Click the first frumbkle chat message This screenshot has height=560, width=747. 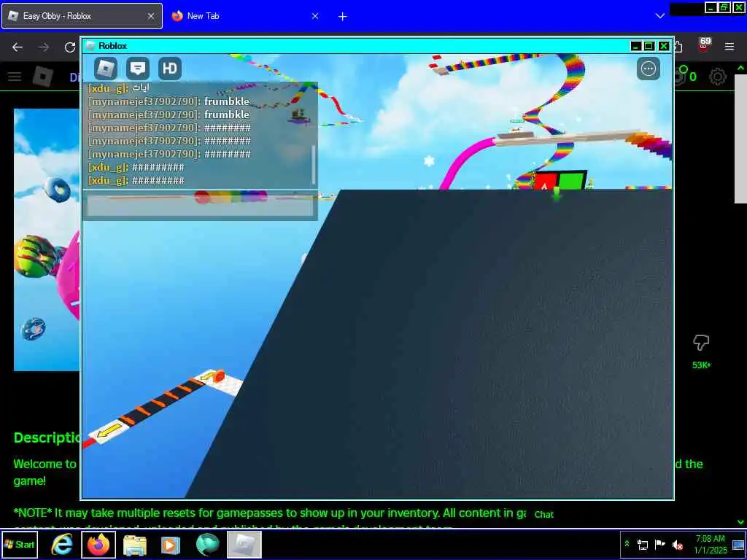coord(169,101)
